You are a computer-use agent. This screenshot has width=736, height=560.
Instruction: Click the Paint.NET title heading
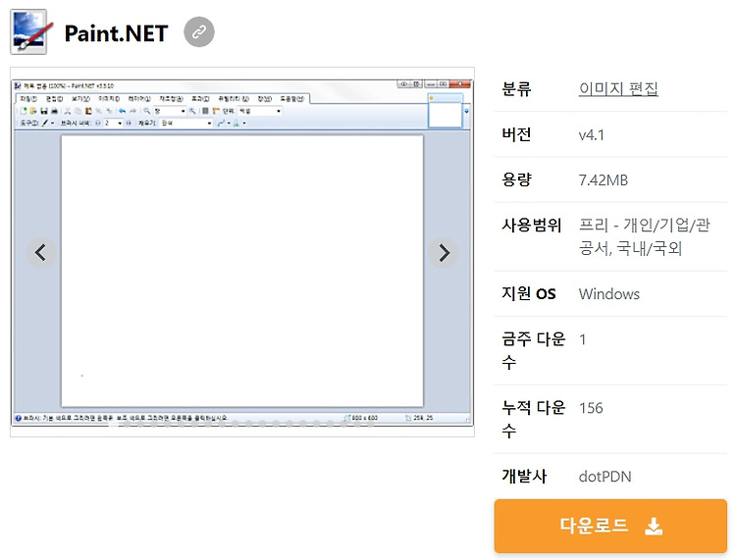[x=116, y=33]
